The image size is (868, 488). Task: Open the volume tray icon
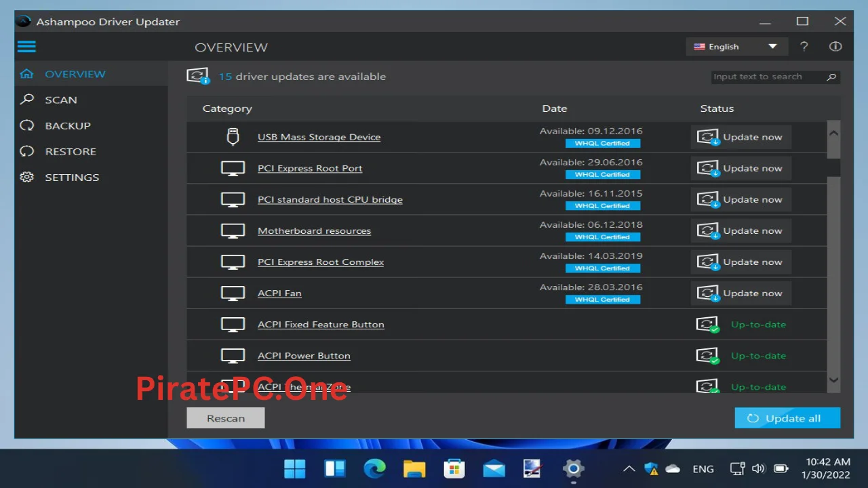(x=759, y=468)
